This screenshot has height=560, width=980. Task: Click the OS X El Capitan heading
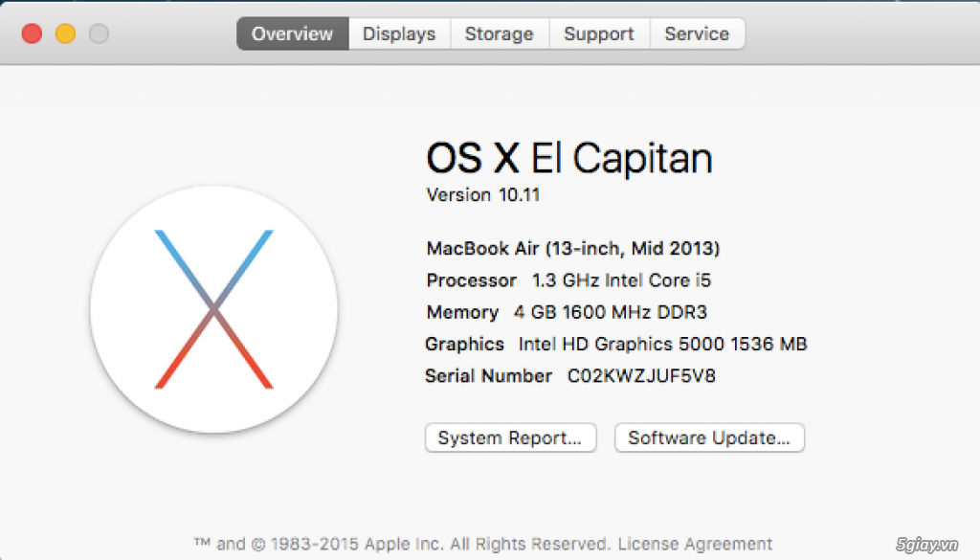pos(568,158)
